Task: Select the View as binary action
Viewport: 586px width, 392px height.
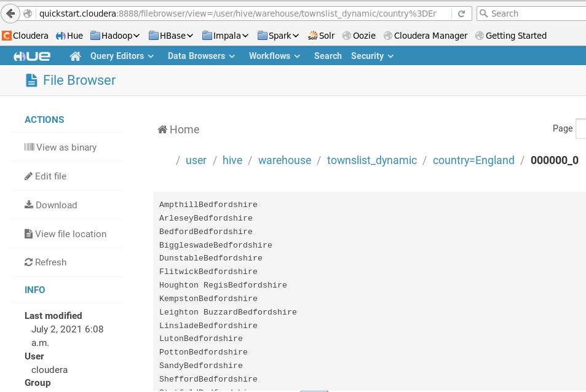Action: (x=29, y=147)
